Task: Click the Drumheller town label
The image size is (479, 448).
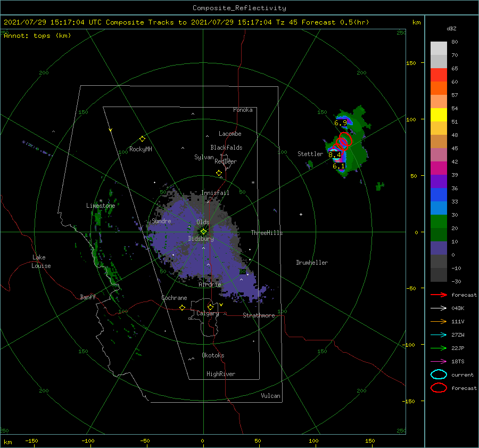Action: tap(312, 263)
